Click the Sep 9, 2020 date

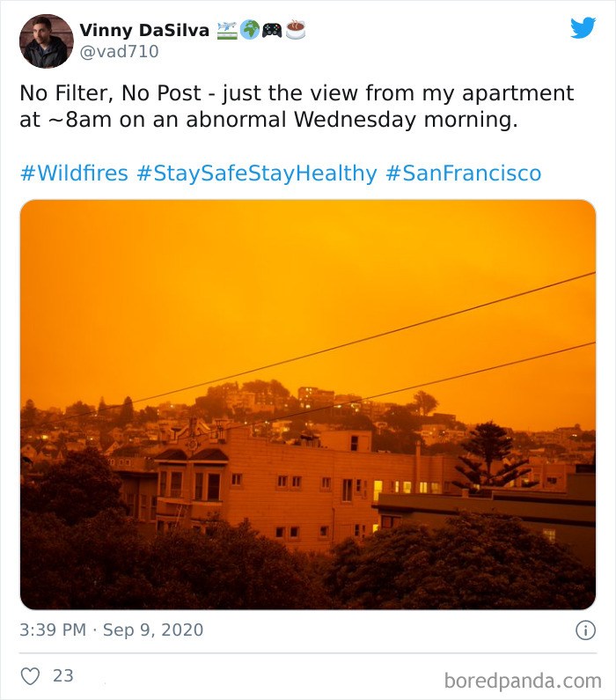click(152, 630)
